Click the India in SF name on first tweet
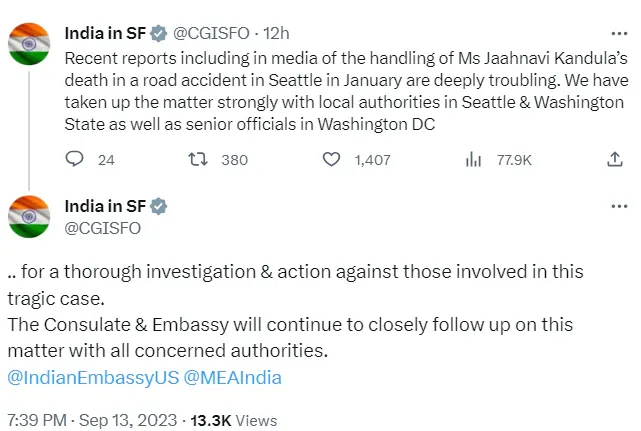Image resolution: width=641 pixels, height=431 pixels. coord(105,34)
